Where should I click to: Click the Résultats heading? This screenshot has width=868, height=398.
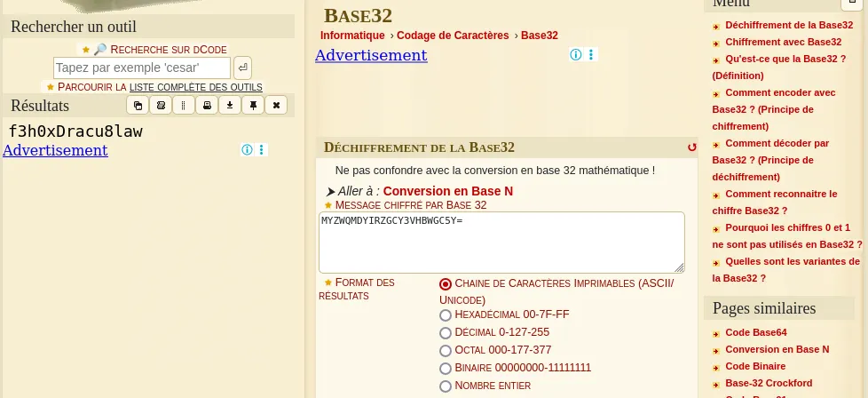(40, 106)
